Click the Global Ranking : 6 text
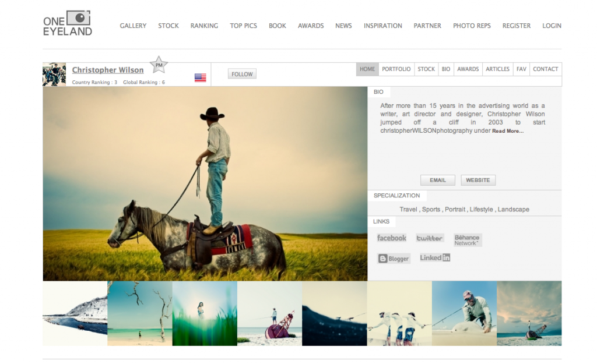 pyautogui.click(x=144, y=82)
